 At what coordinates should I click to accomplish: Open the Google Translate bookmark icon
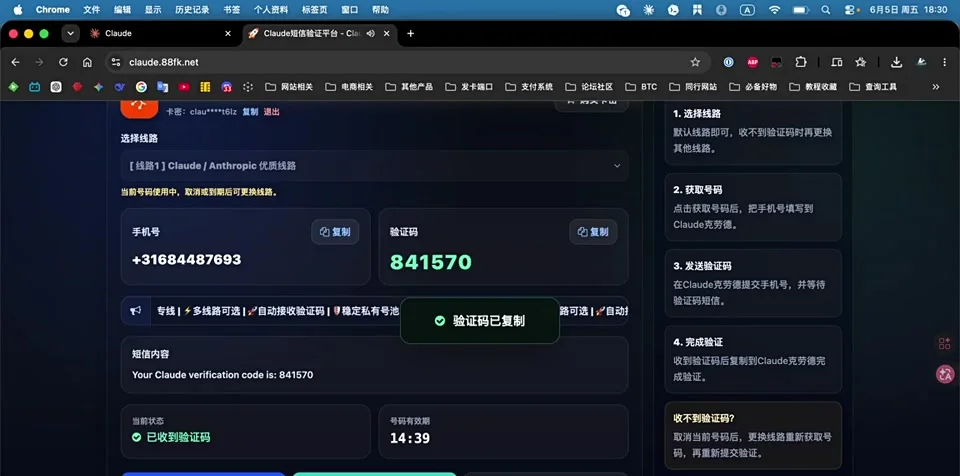point(162,87)
